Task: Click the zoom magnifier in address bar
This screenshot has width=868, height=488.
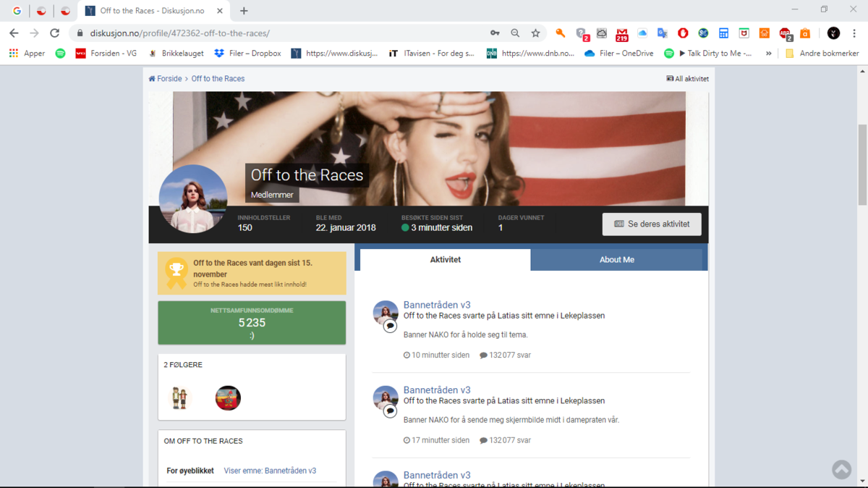Action: 515,33
